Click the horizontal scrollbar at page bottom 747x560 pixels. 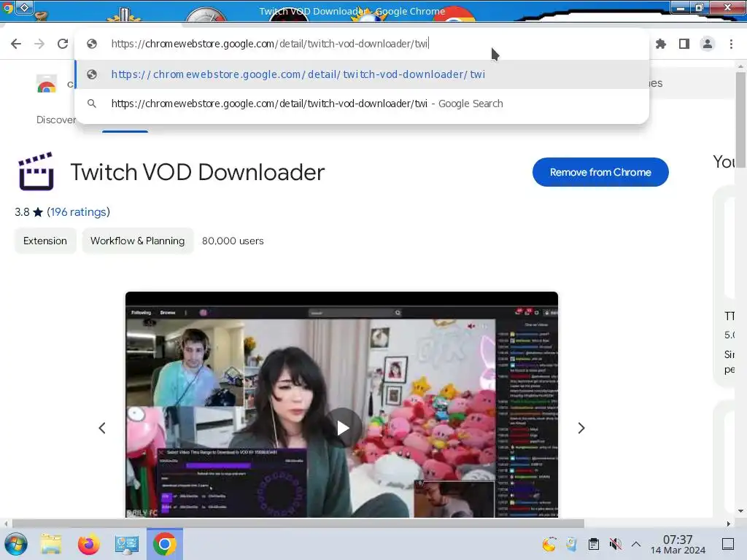(298, 524)
